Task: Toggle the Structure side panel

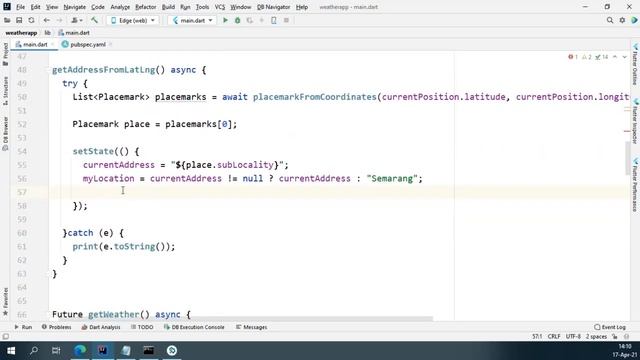Action: [5, 91]
